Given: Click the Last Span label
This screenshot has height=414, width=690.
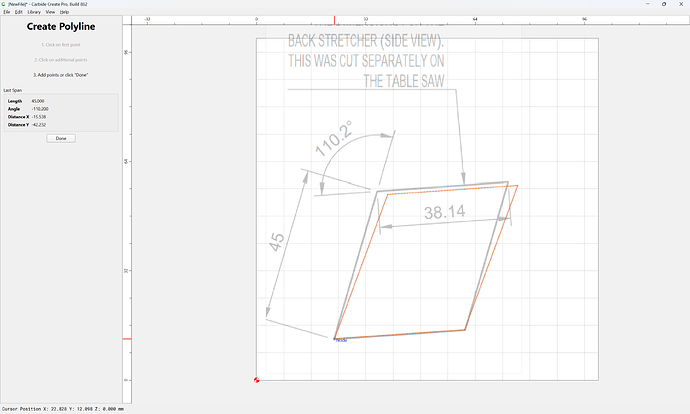Looking at the screenshot, I should [13, 90].
